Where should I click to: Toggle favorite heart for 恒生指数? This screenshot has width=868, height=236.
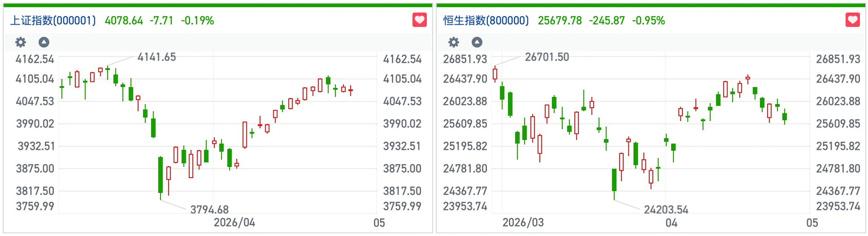(852, 20)
